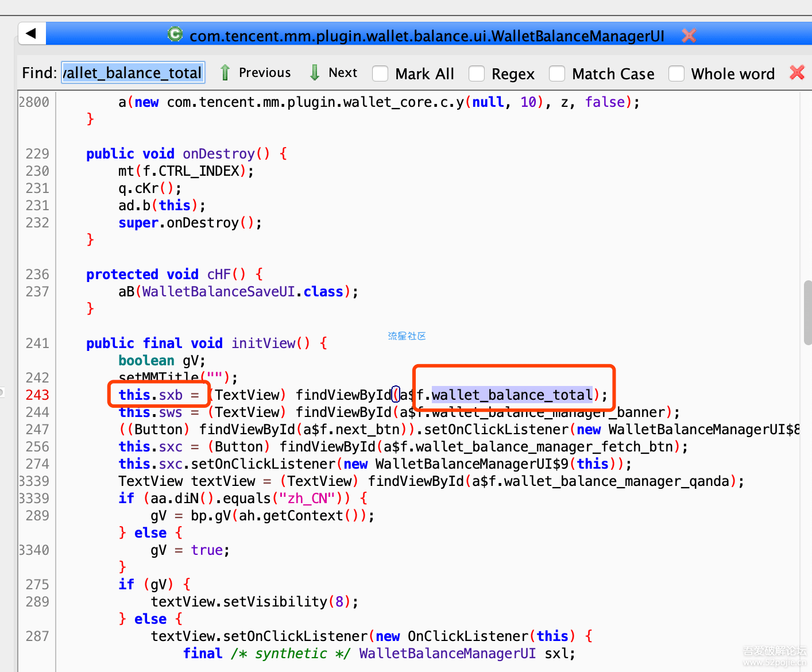
Task: Click the onDestroy method name
Action: point(218,154)
